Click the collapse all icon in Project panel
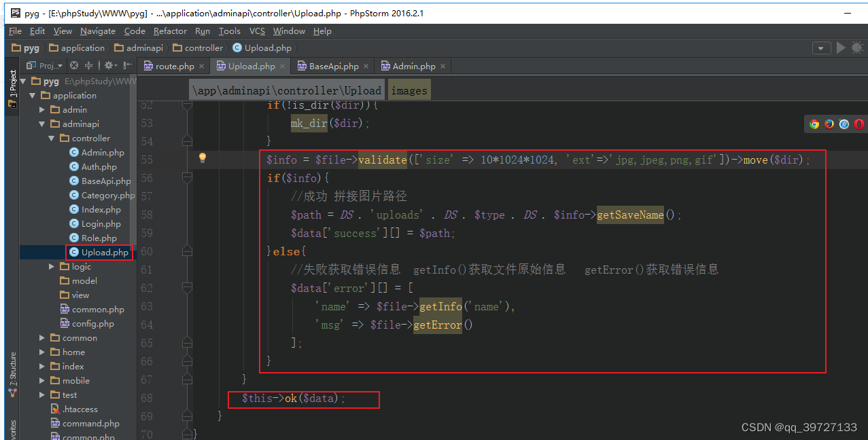This screenshot has height=440, width=868. click(x=89, y=66)
